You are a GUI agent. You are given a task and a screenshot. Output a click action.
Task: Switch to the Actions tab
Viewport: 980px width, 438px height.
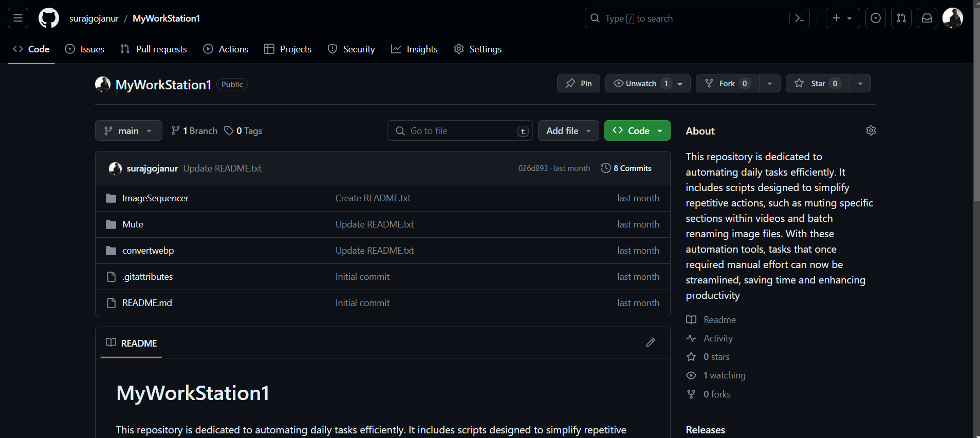click(x=226, y=49)
